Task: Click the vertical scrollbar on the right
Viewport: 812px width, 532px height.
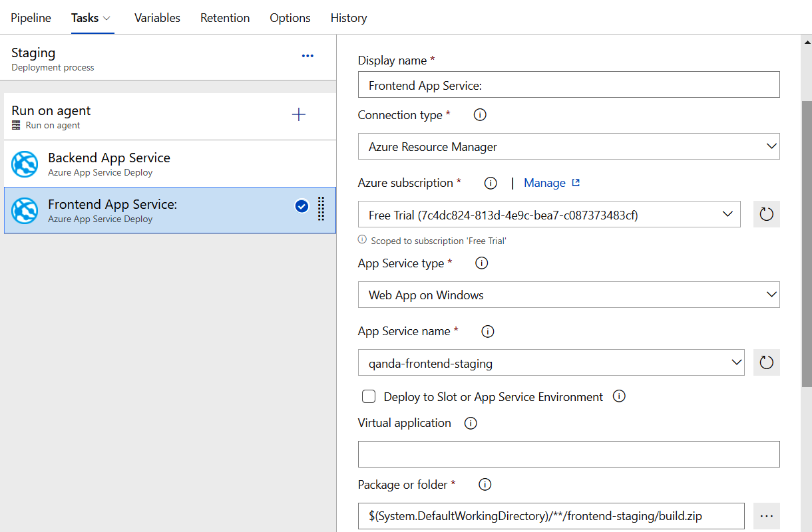Action: pos(806,243)
